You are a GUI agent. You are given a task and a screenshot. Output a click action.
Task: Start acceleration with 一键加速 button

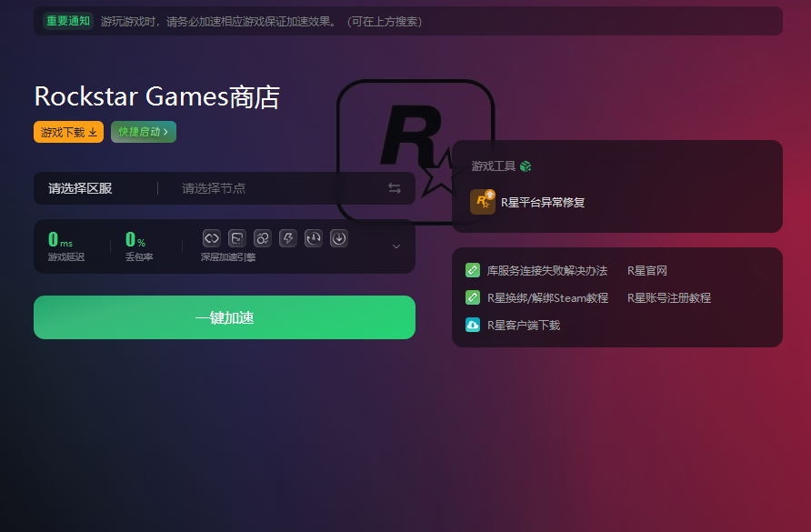coord(225,317)
